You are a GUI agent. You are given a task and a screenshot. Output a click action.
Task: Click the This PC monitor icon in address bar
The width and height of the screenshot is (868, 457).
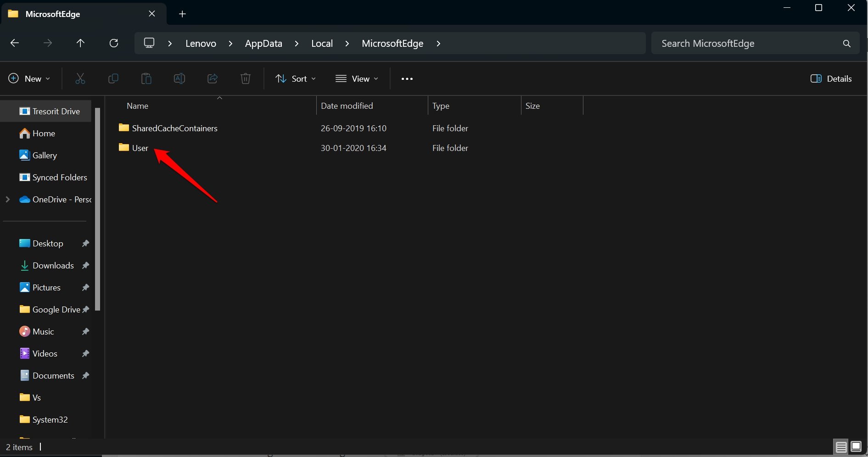point(149,43)
